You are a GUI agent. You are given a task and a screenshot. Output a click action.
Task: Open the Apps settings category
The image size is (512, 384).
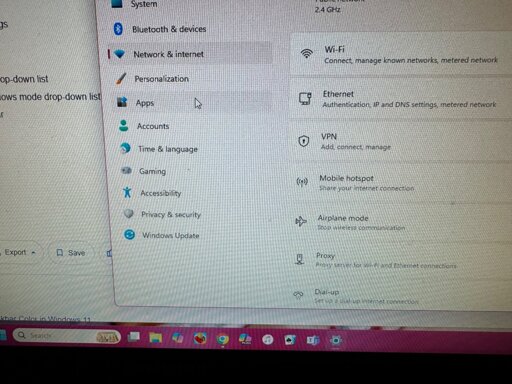point(193,102)
